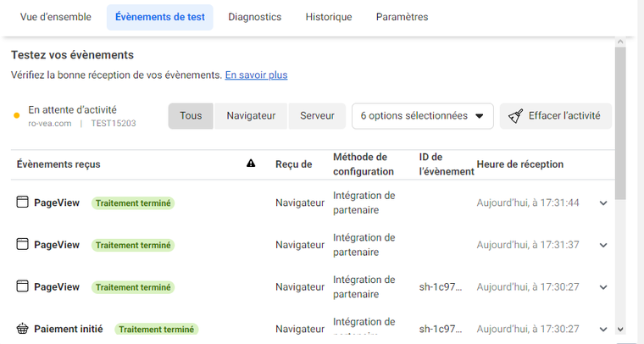
Task: Open the 6 options sélectionnées dropdown
Action: coord(422,116)
